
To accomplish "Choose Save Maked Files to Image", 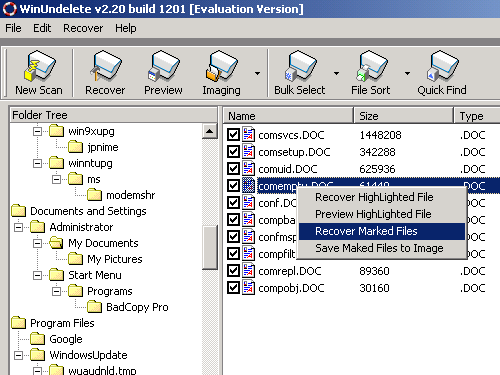I will (x=382, y=248).
